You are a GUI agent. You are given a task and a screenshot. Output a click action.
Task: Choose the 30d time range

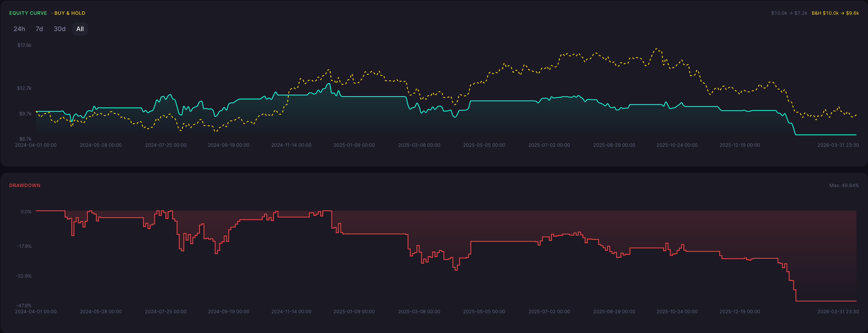(x=60, y=29)
